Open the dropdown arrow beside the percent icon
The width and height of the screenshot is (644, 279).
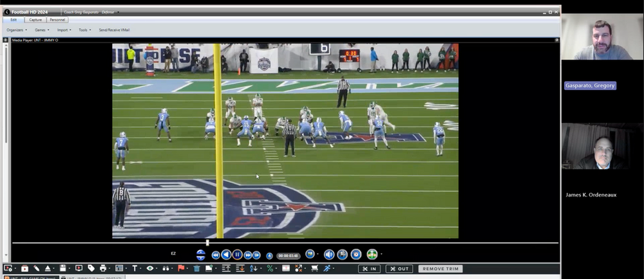click(276, 269)
